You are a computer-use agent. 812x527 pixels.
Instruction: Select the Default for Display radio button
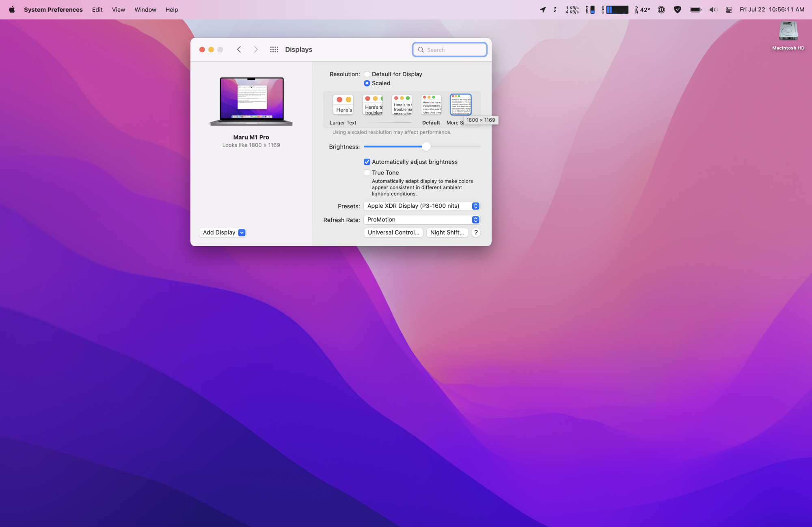pyautogui.click(x=367, y=74)
